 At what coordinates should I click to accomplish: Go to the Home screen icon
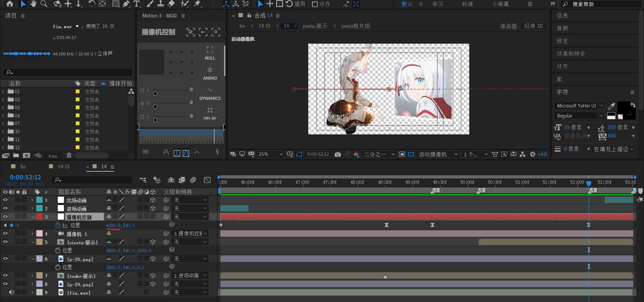point(10,4)
